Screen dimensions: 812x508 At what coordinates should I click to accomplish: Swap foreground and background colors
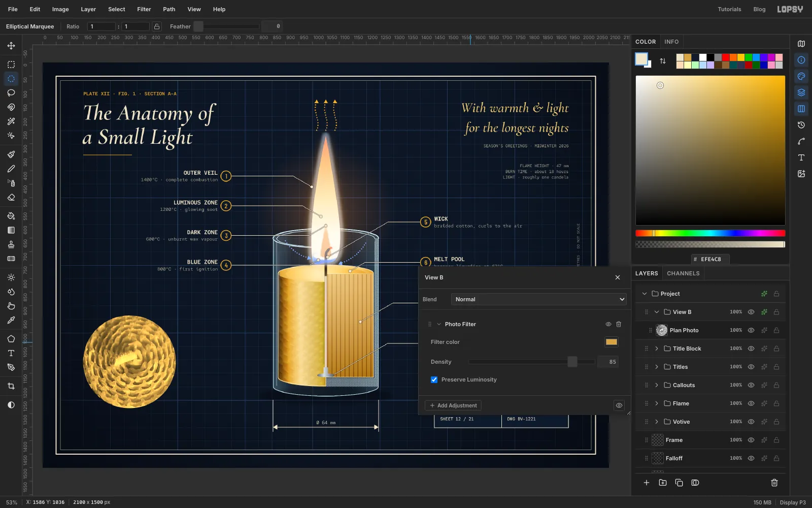click(663, 61)
